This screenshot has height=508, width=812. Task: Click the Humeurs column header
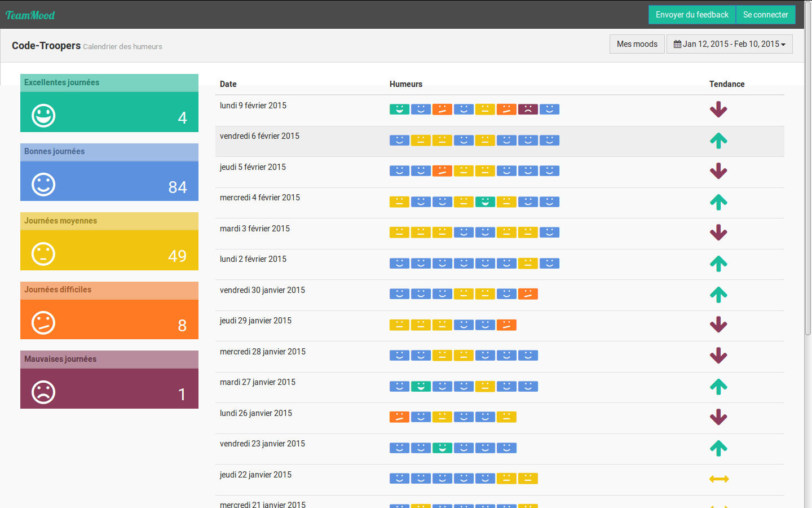[x=406, y=84]
